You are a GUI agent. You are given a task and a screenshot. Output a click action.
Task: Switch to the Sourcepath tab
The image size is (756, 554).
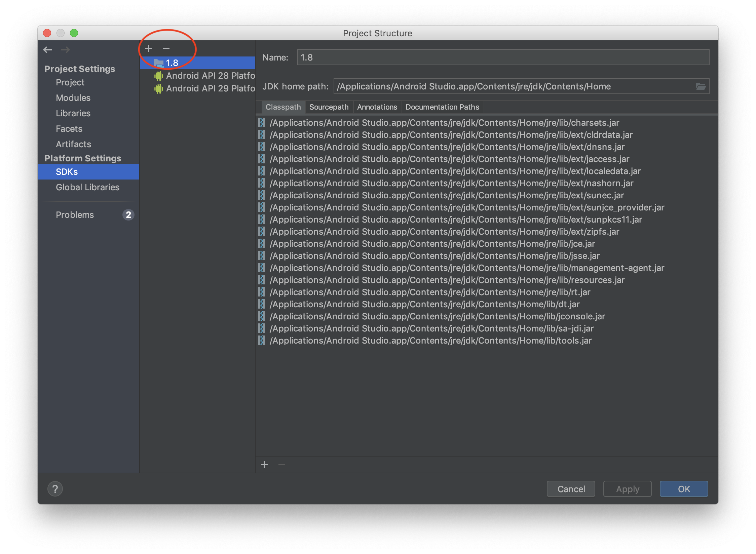[x=329, y=107]
